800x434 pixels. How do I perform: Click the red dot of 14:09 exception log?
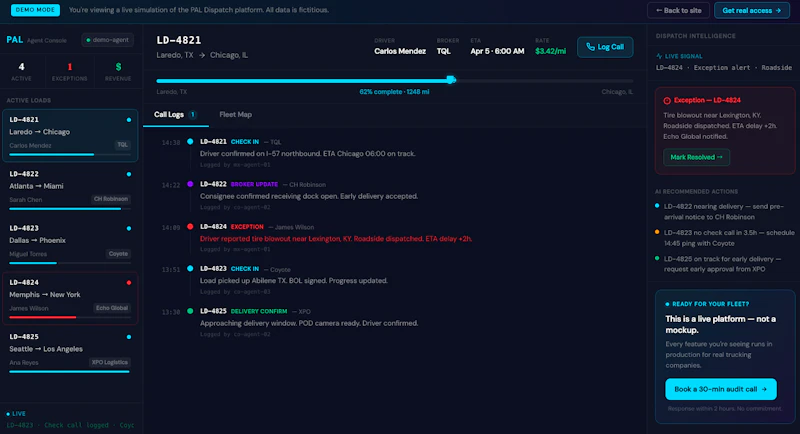click(x=190, y=226)
